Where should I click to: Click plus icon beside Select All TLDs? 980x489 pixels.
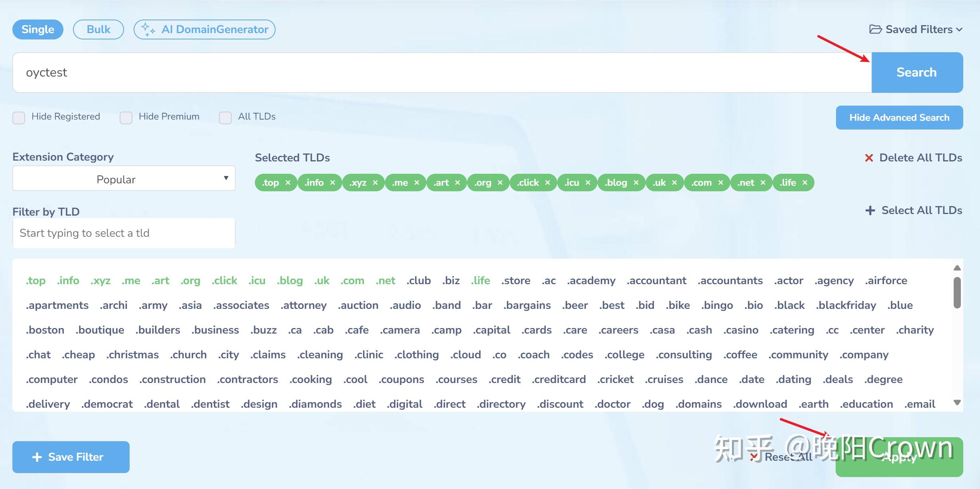(x=870, y=210)
